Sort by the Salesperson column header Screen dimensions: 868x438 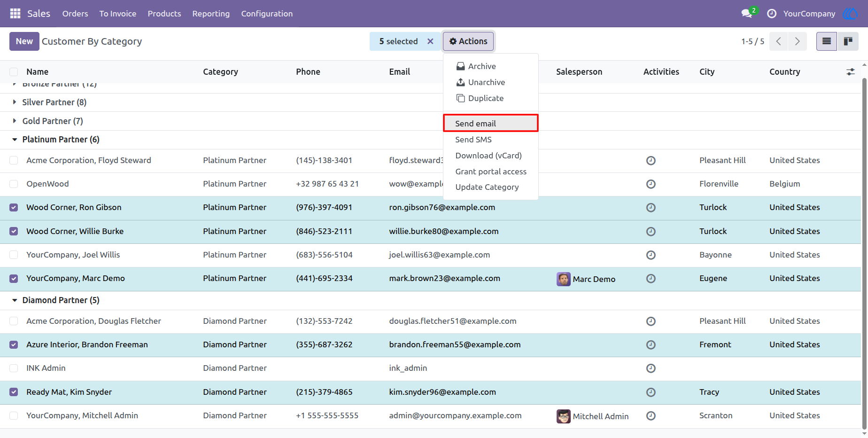579,72
